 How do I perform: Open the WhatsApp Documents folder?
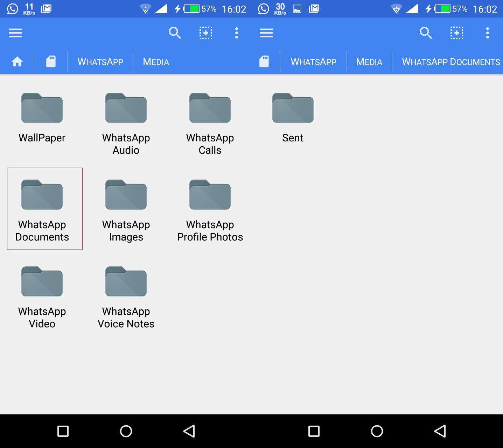coord(42,211)
